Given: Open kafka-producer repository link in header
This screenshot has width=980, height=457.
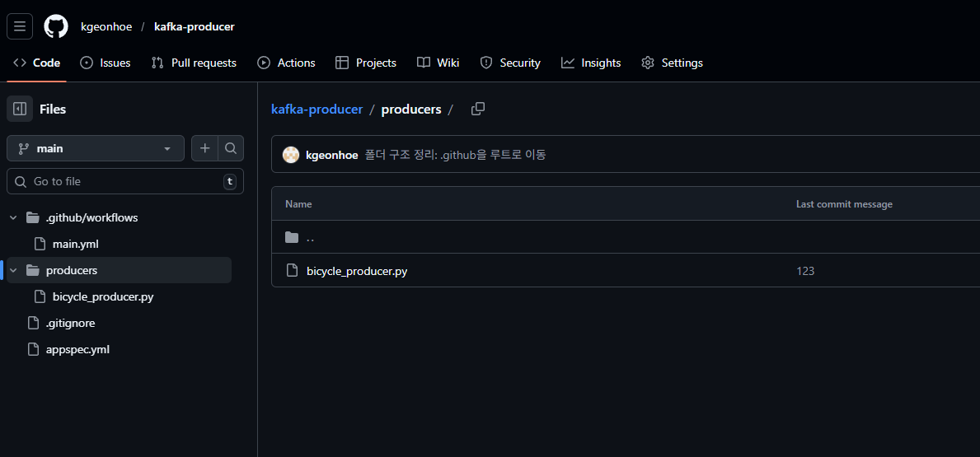Looking at the screenshot, I should [x=195, y=27].
